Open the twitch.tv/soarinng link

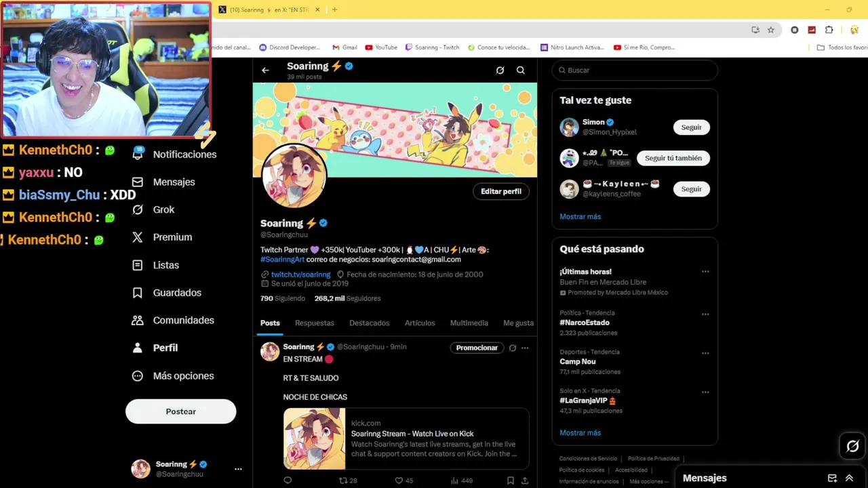pos(300,274)
